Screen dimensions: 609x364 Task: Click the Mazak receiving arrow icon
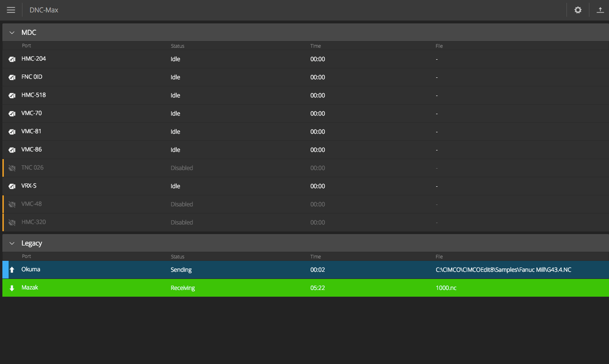pyautogui.click(x=12, y=288)
